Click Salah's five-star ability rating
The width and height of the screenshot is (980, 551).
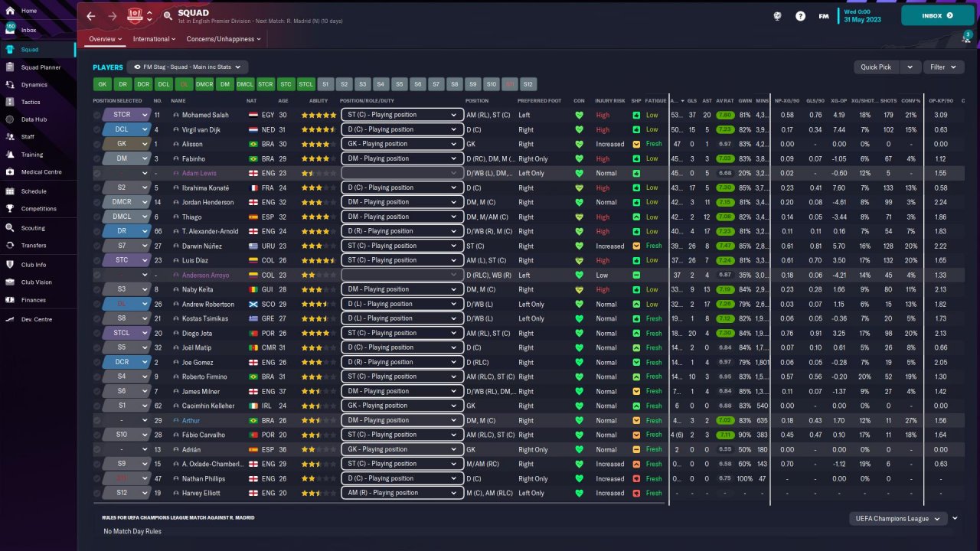318,115
